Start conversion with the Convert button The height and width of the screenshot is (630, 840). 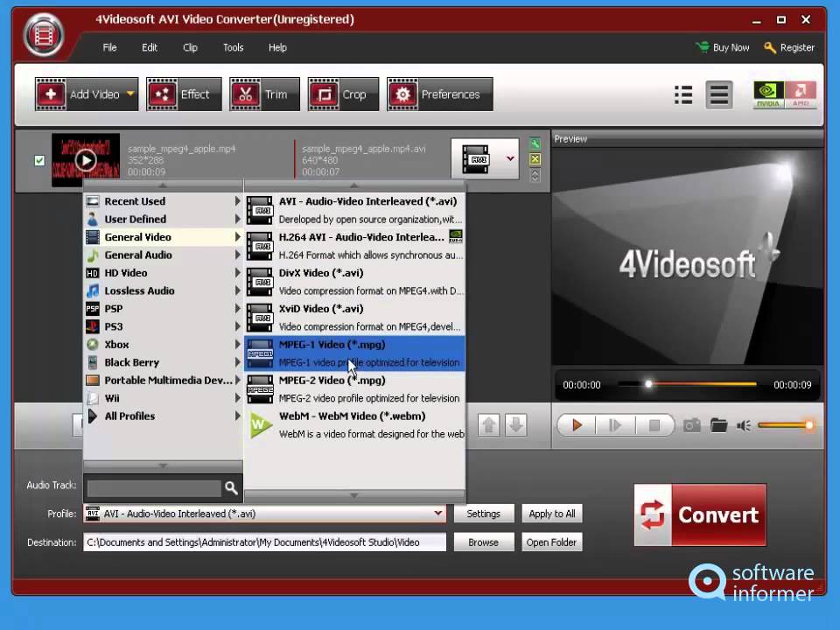(700, 514)
